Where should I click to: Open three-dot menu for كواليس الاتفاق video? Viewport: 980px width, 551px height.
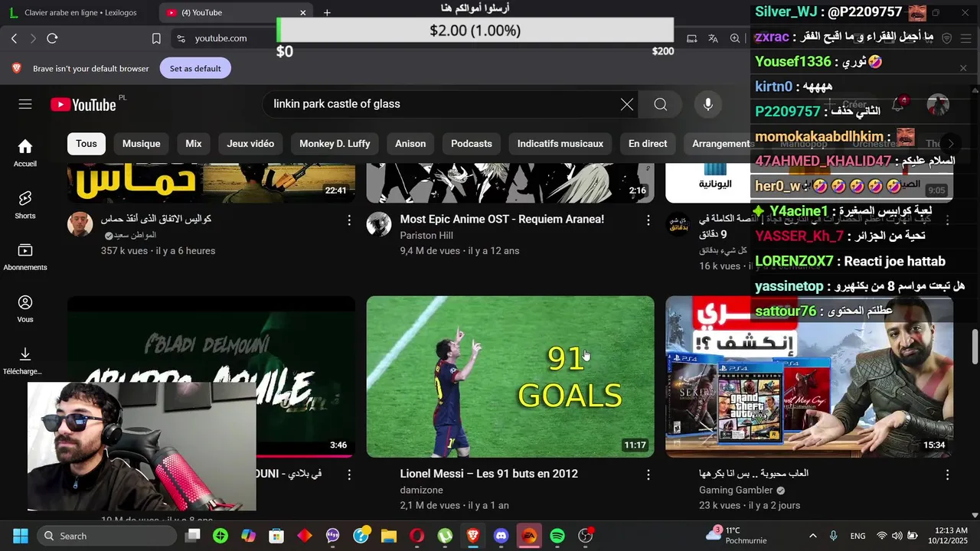(x=349, y=220)
